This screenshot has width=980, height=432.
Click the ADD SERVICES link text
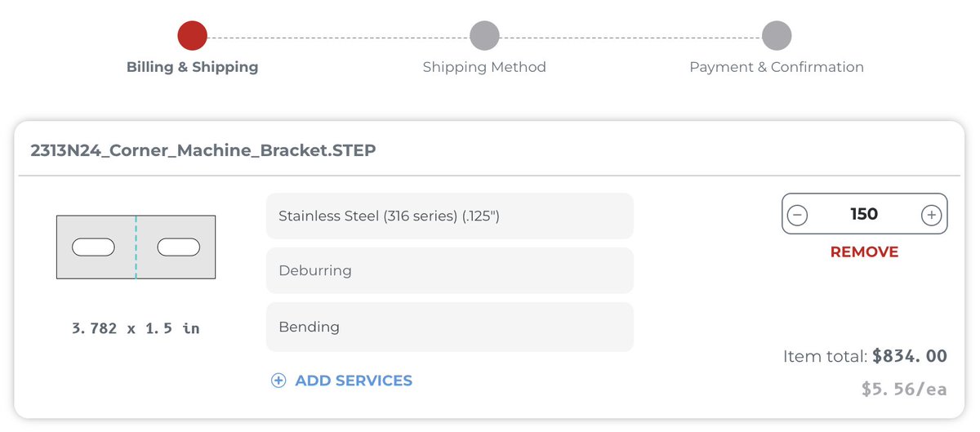(354, 381)
